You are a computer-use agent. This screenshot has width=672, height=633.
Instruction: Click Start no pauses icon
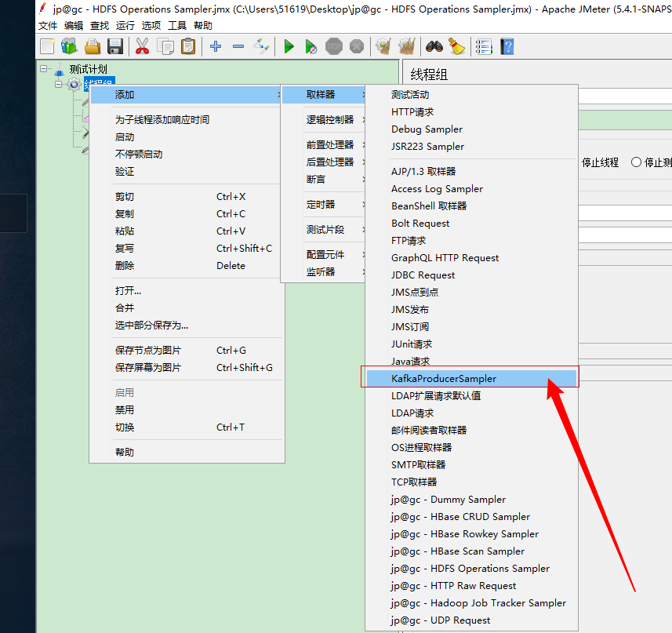pos(311,46)
